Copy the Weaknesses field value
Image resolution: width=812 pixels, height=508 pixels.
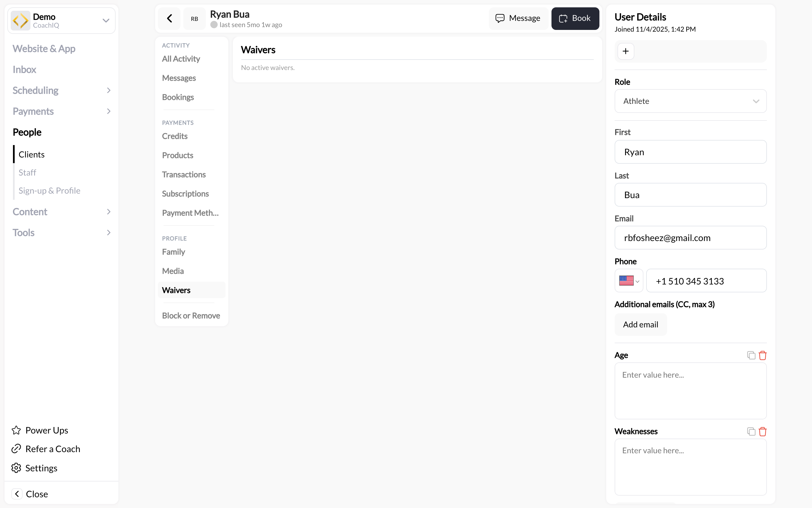pos(751,432)
